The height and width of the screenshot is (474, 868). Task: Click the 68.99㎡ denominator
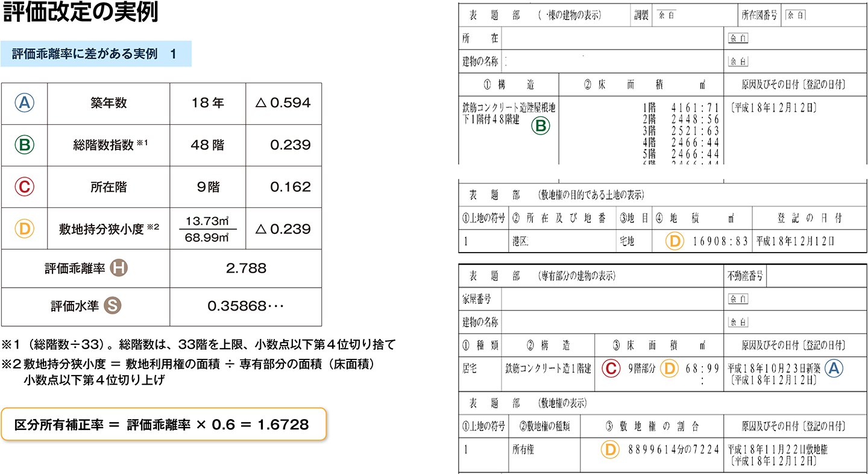click(x=207, y=238)
